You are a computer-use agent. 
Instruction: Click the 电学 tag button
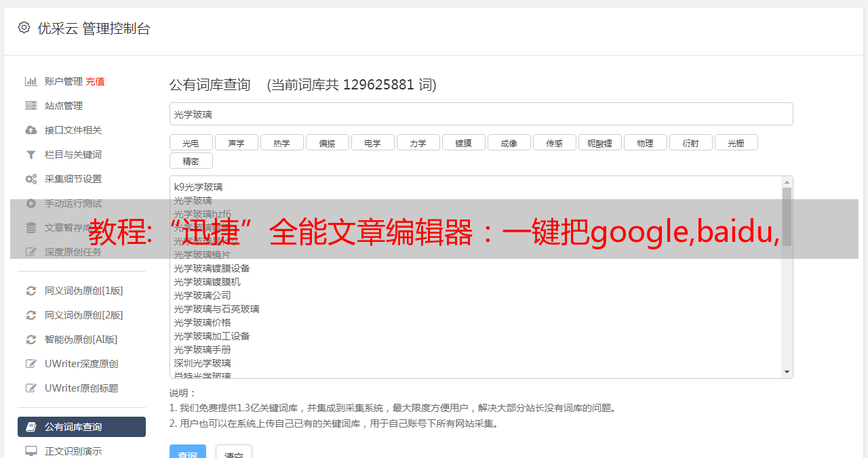pos(372,142)
